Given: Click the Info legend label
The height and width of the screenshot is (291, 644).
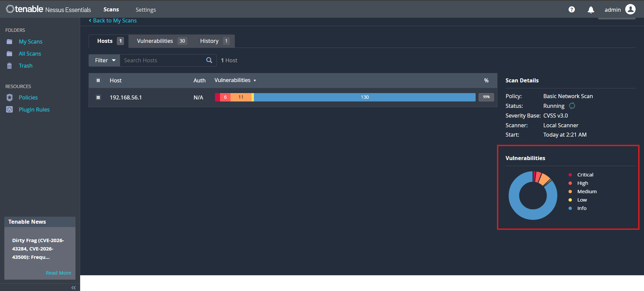Looking at the screenshot, I should coord(582,208).
